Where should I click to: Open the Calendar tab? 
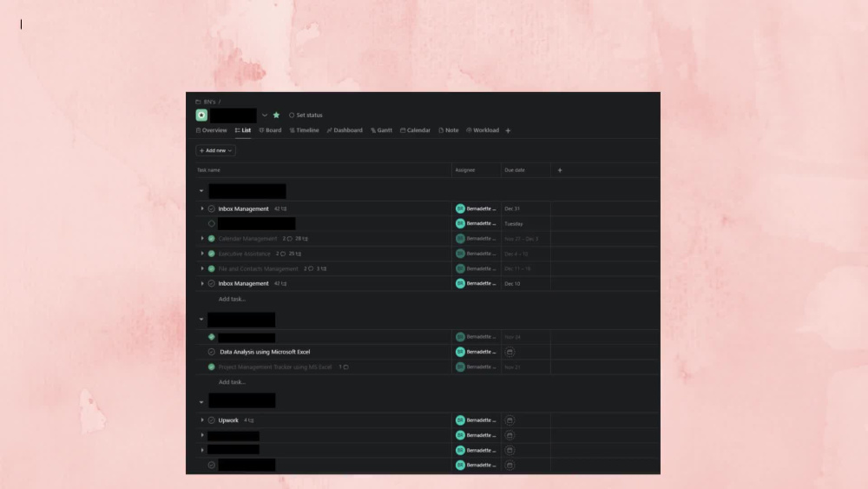pyautogui.click(x=415, y=130)
